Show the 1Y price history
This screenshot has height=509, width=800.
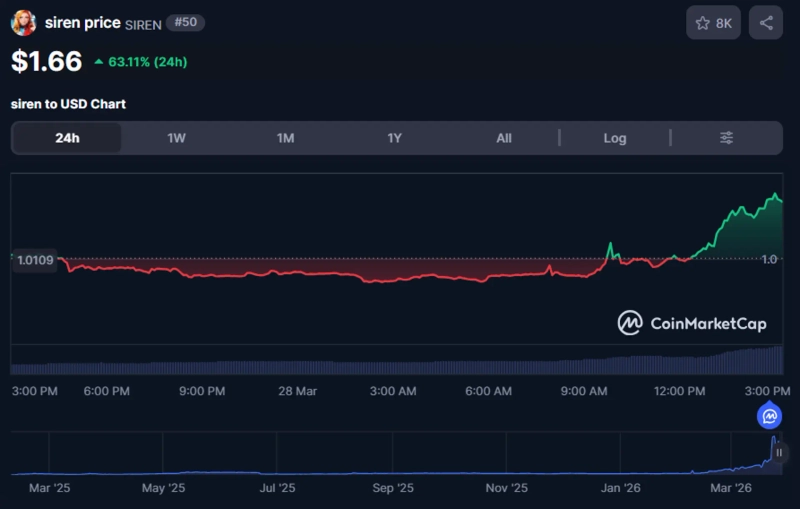(394, 138)
